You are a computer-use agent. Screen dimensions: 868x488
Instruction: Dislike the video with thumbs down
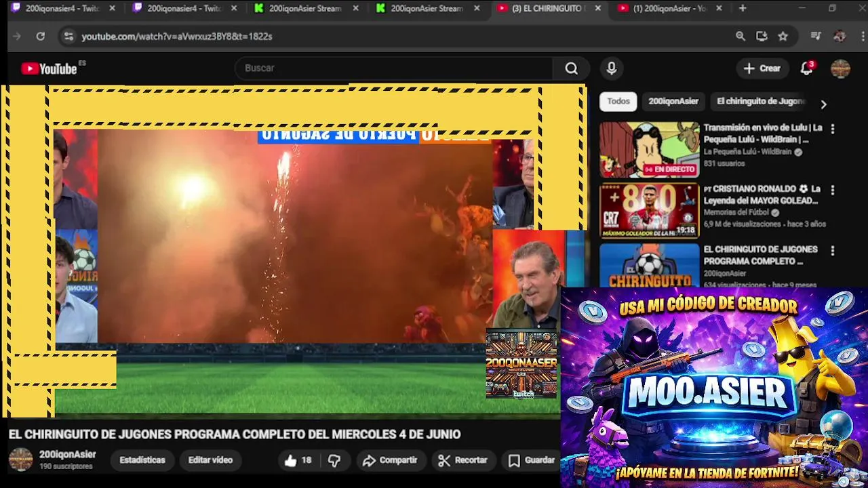334,460
